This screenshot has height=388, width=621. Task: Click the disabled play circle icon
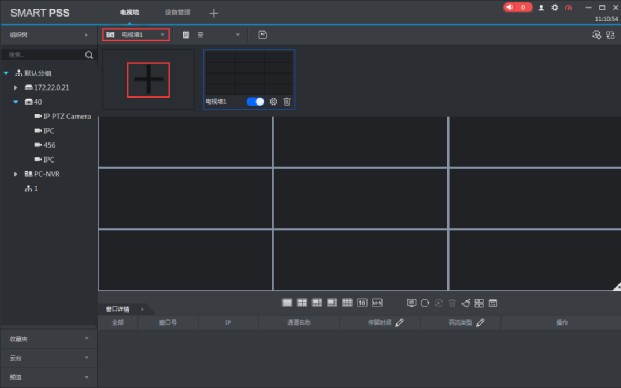click(x=439, y=303)
